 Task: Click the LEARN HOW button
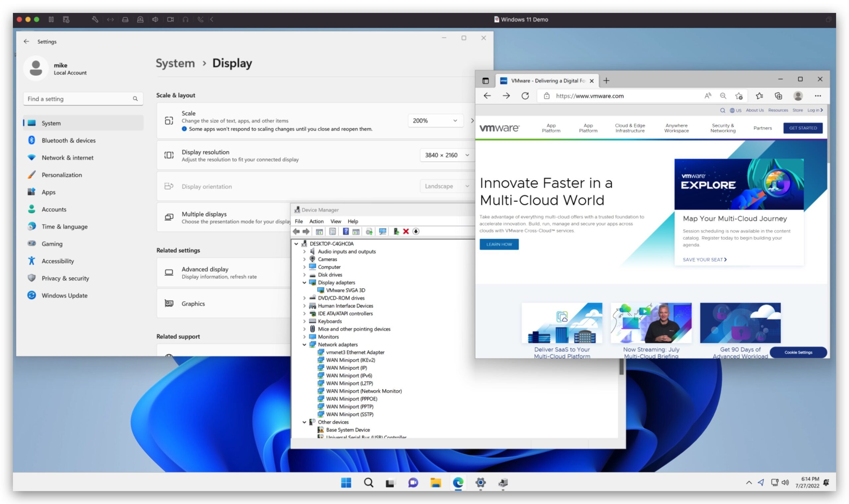(x=499, y=244)
